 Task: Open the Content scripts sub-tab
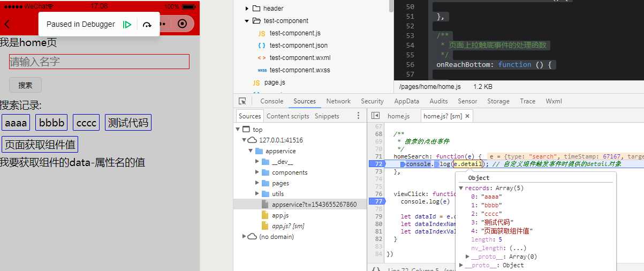(288, 116)
